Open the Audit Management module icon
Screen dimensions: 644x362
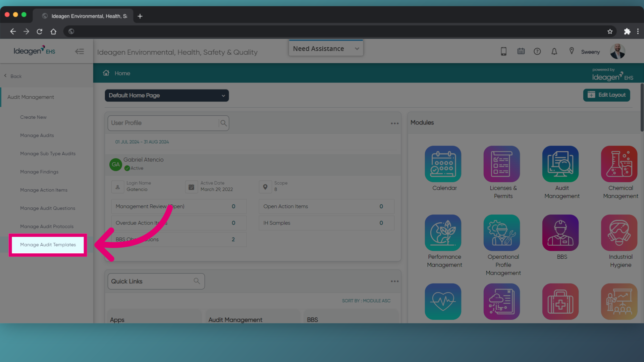(560, 164)
